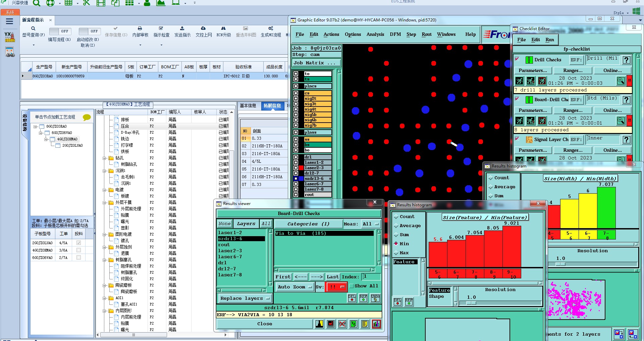Viewport: 644px width, 341px height.
Task: Click the green magnifier search icon in top quick bar
Action: point(37,3)
